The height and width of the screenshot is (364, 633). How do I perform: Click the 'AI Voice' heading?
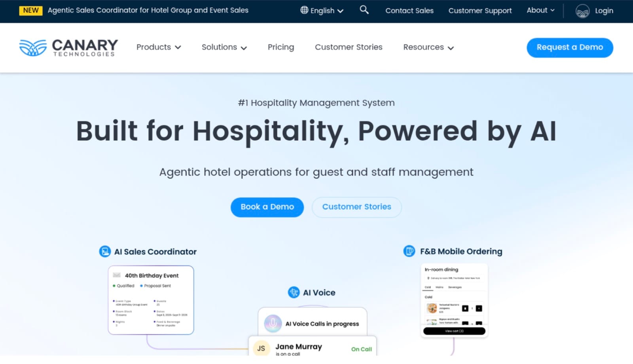(319, 292)
